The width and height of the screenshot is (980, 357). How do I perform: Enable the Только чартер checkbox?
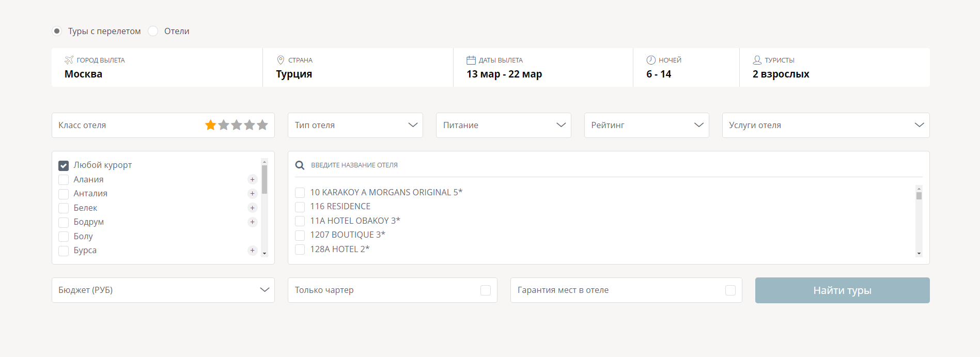tap(485, 290)
